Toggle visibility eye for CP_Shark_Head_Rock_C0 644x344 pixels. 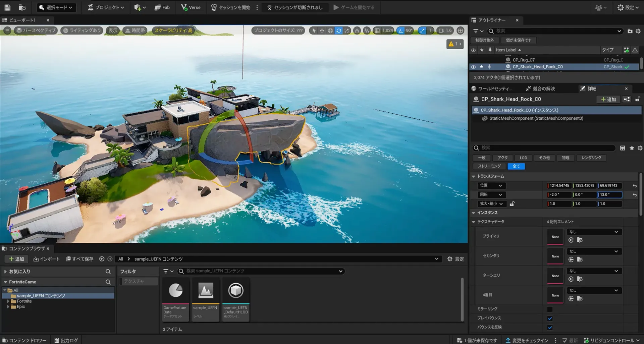click(x=473, y=67)
